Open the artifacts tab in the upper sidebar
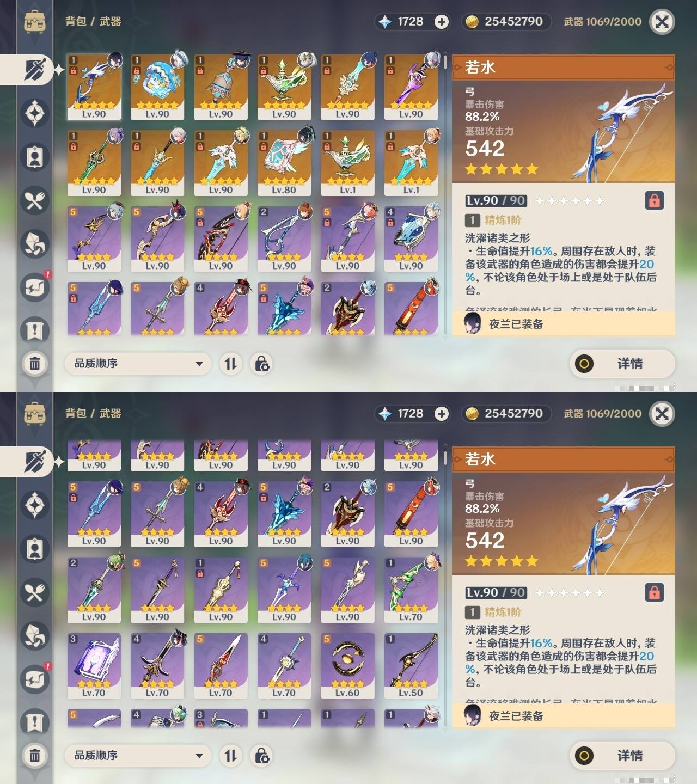Screen dimensions: 697x784 (x=35, y=113)
